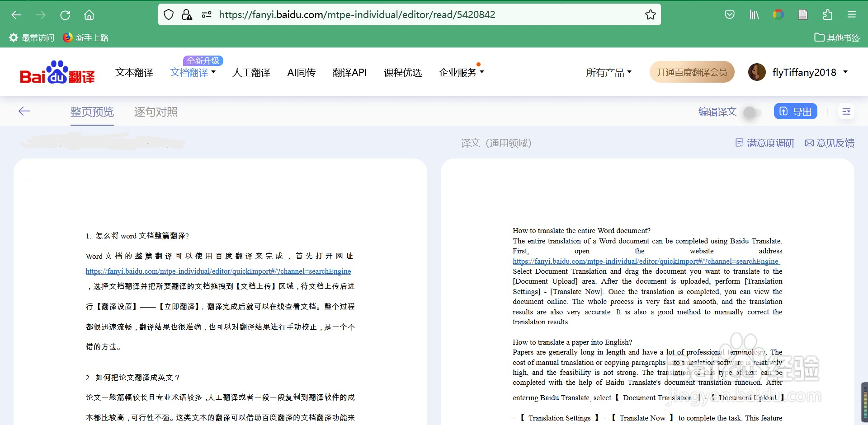This screenshot has height=425, width=868.
Task: Click the Baidu 翻译 logo
Action: 57,72
